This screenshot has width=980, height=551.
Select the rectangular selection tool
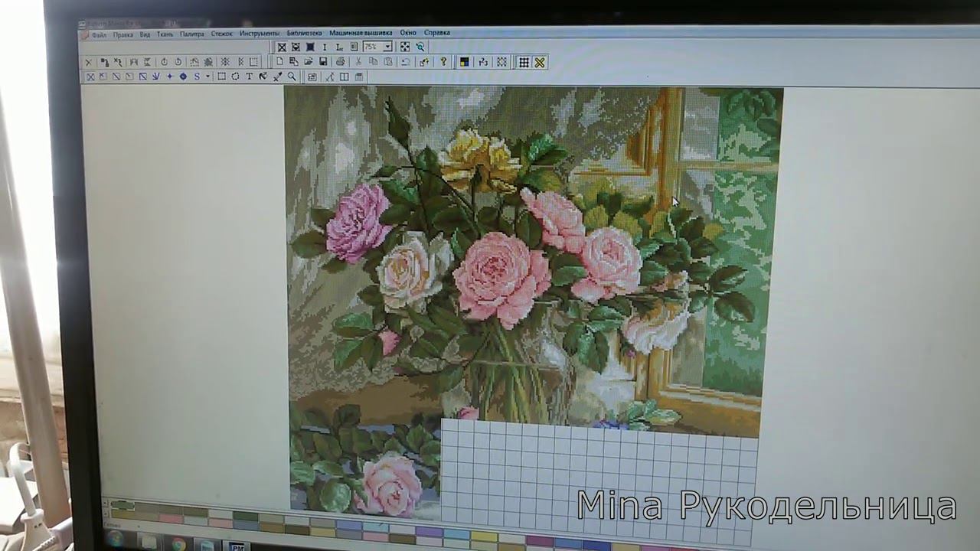tap(221, 77)
